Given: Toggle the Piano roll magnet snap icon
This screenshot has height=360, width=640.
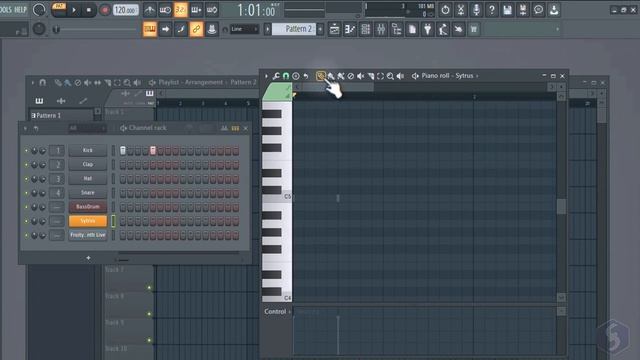Looking at the screenshot, I should pyautogui.click(x=286, y=76).
